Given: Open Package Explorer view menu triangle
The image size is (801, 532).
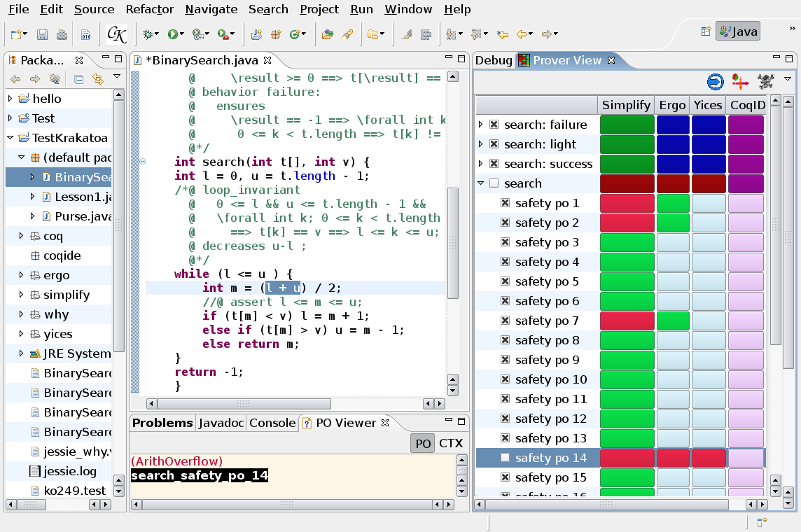Looking at the screenshot, I should 116,76.
